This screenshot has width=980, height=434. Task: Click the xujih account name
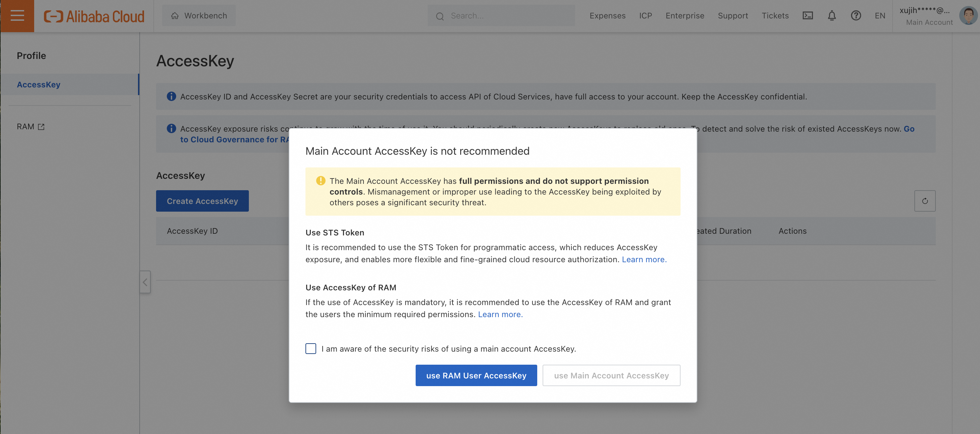coord(924,10)
